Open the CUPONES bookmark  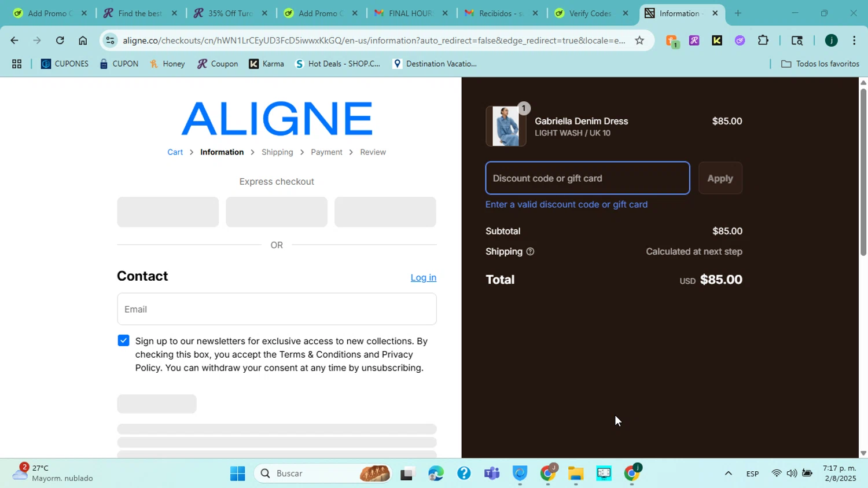pyautogui.click(x=64, y=64)
